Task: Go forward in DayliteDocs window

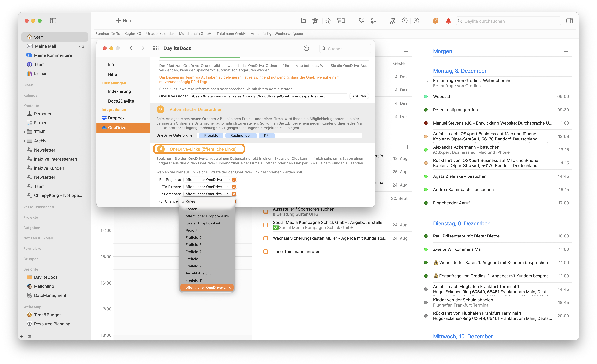Action: coord(143,48)
